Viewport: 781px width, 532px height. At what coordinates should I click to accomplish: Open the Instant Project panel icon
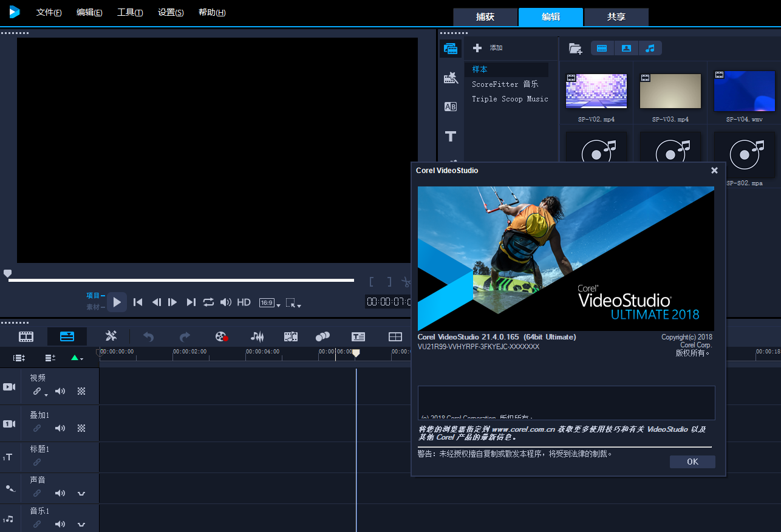(x=451, y=78)
